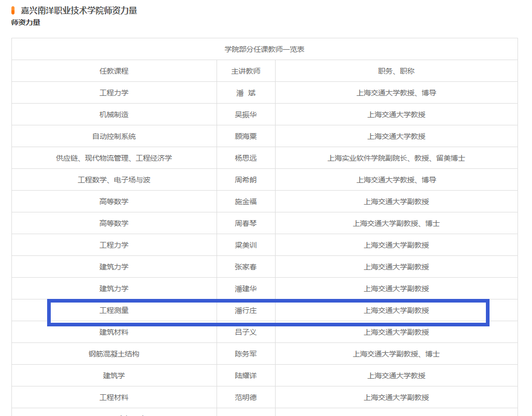Click 建筑力学 in 张家春's row
Screen dimensions: 532x416
pyautogui.click(x=114, y=267)
